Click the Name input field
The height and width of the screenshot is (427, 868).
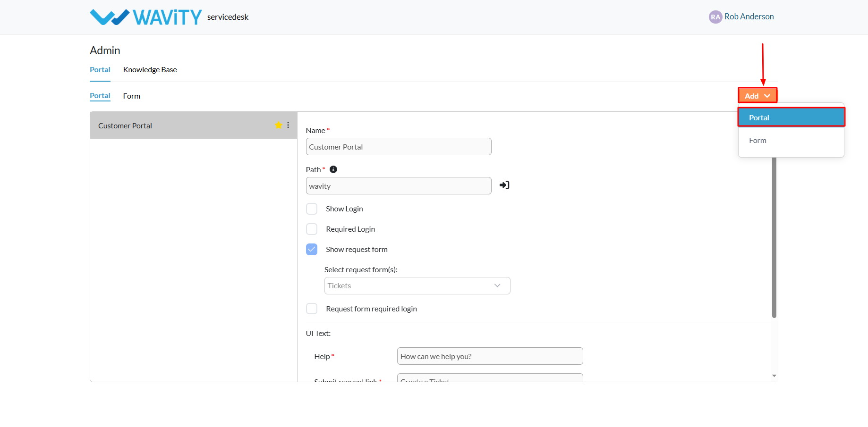[399, 147]
